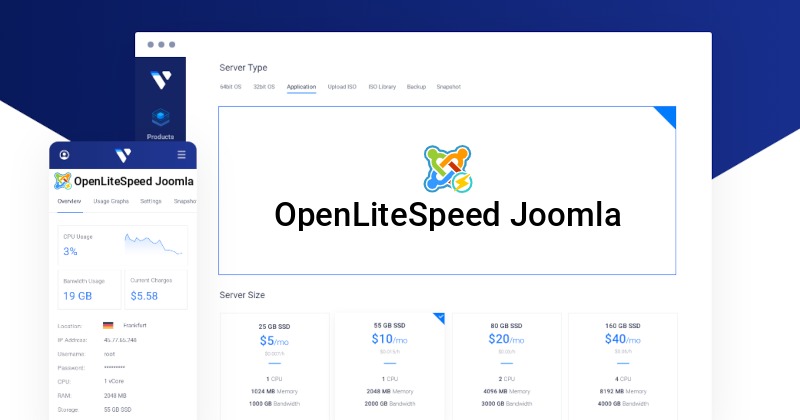Click the checkmark corner on the $10/mo plan
This screenshot has width=800, height=420.
coord(440,318)
